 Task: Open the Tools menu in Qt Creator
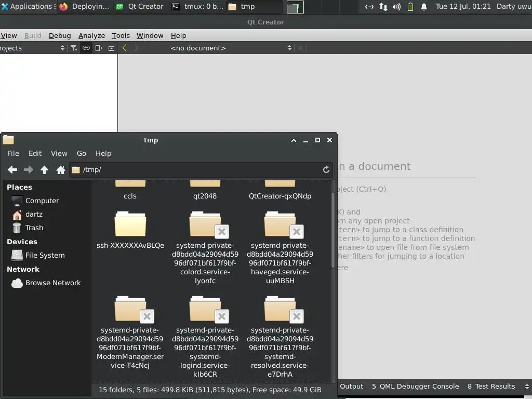(x=121, y=36)
